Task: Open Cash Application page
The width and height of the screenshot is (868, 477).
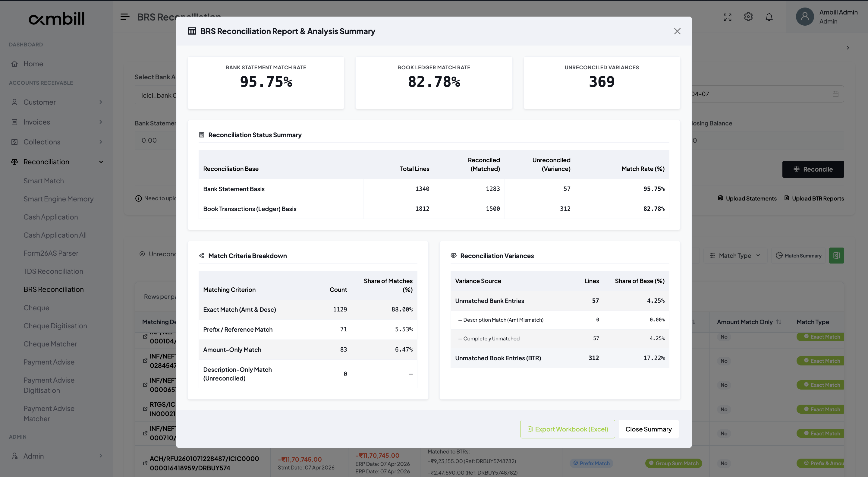Action: click(51, 217)
